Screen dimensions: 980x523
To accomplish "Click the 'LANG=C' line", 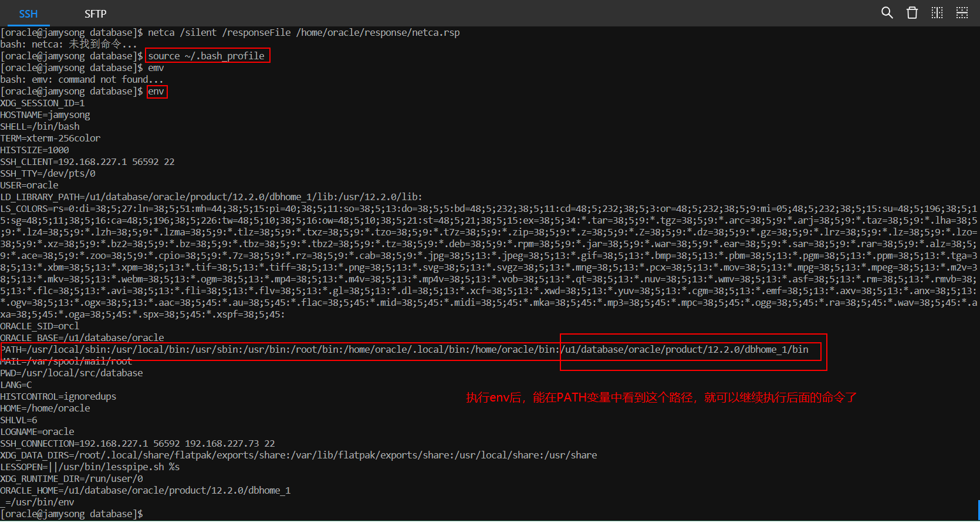I will pyautogui.click(x=16, y=385).
